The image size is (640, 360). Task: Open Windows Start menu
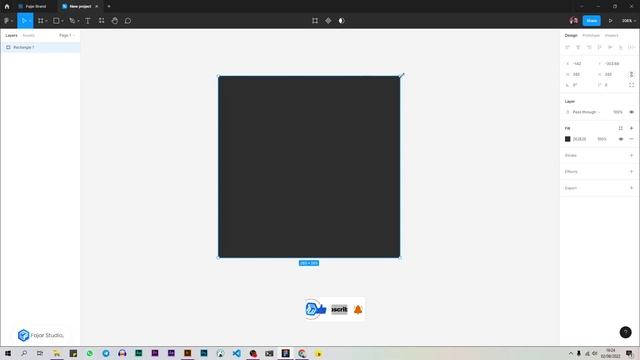[8, 353]
